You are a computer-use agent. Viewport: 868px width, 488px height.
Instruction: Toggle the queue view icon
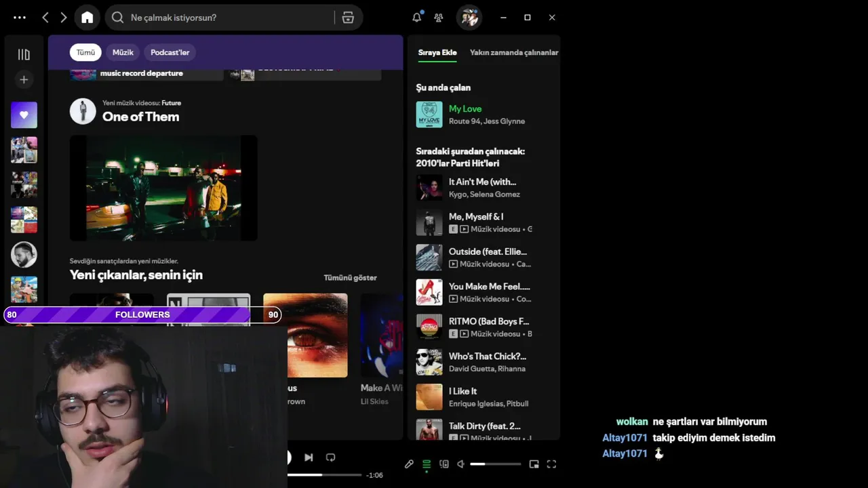click(x=427, y=464)
